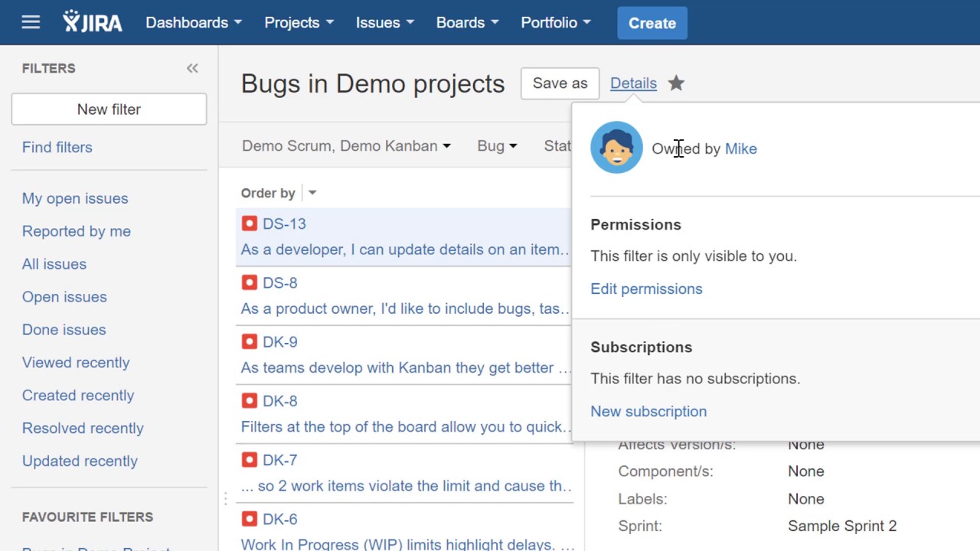Click the Sample Sprint 2 value
Image resolution: width=980 pixels, height=551 pixels.
pos(842,526)
